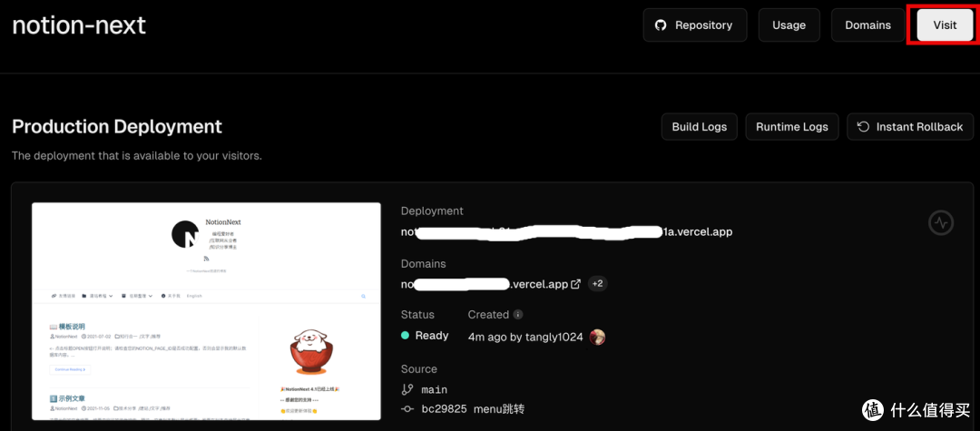Click the Ready status text
The height and width of the screenshot is (431, 980).
(x=432, y=336)
